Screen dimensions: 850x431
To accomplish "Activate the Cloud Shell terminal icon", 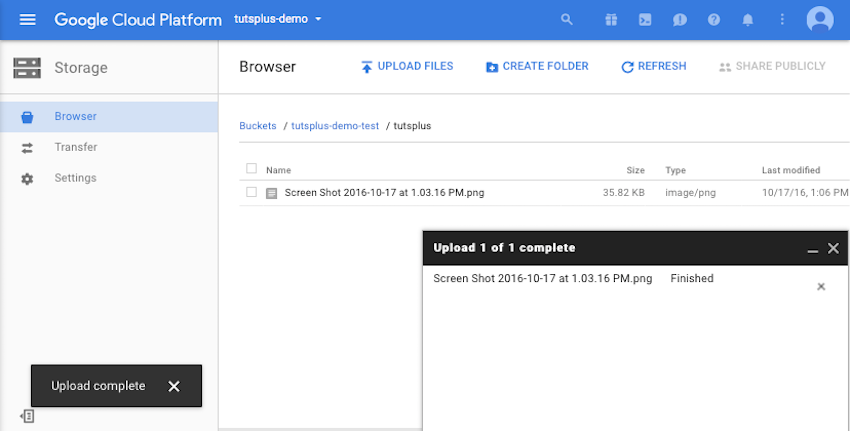I will tap(645, 20).
